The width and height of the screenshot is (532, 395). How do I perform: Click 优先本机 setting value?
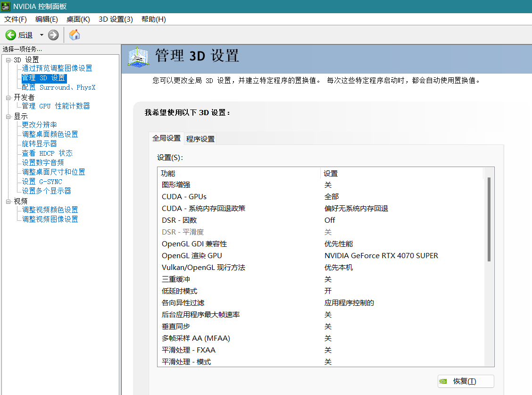[x=339, y=268]
